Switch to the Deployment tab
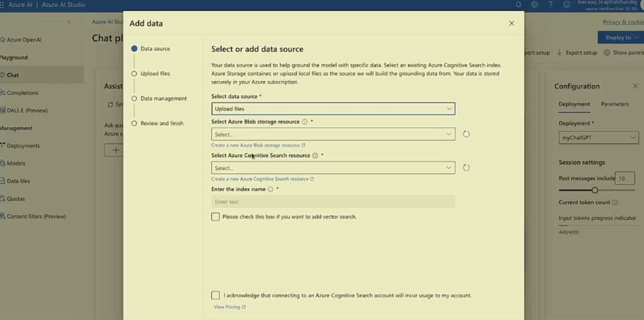Image resolution: width=644 pixels, height=320 pixels. 574,104
